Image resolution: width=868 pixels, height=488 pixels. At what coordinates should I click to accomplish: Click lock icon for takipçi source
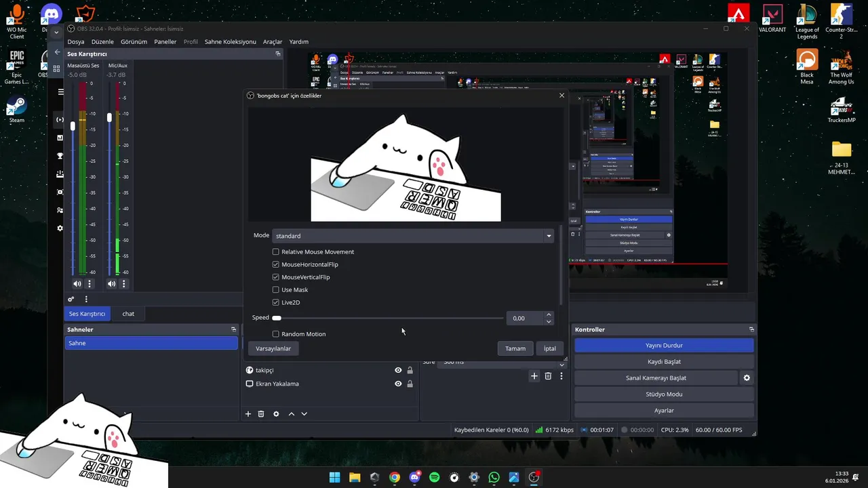pos(410,370)
